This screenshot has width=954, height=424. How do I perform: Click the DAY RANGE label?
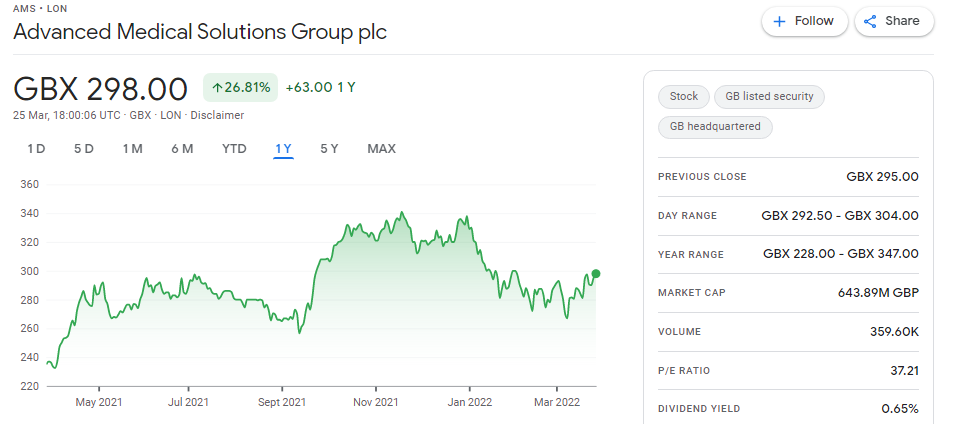[x=688, y=215]
